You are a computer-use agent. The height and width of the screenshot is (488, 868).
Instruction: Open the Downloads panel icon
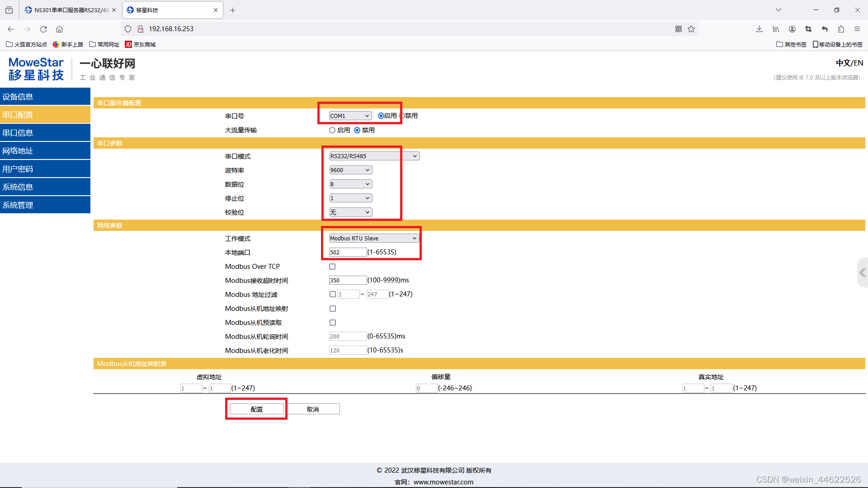click(x=759, y=29)
